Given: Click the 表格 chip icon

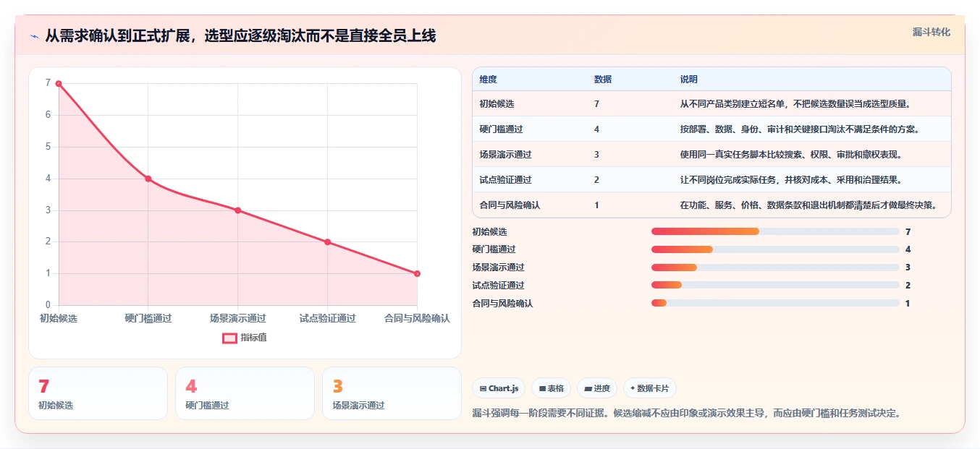Looking at the screenshot, I should 542,388.
